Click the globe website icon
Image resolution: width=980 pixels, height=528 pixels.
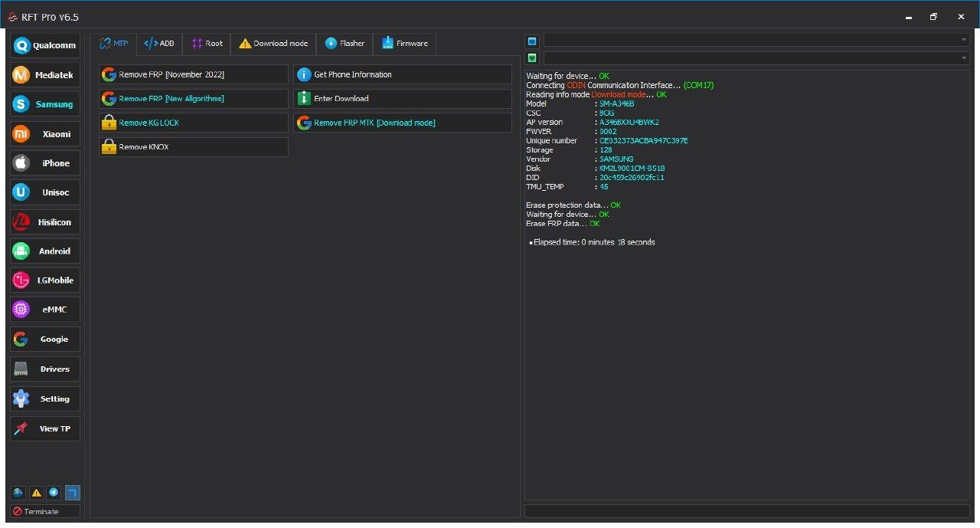(x=18, y=493)
